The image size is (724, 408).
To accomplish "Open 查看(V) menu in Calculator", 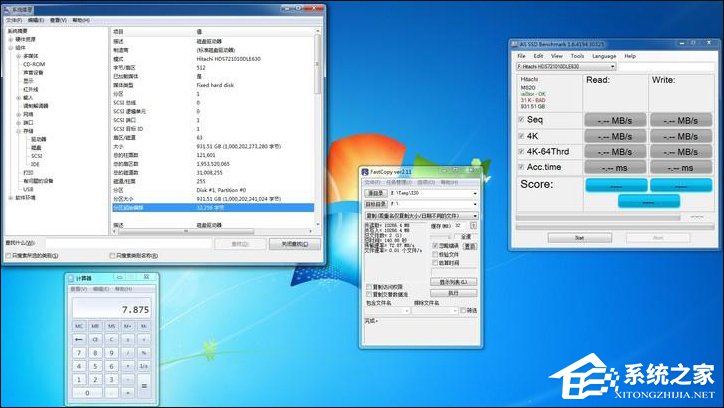I will point(78,289).
